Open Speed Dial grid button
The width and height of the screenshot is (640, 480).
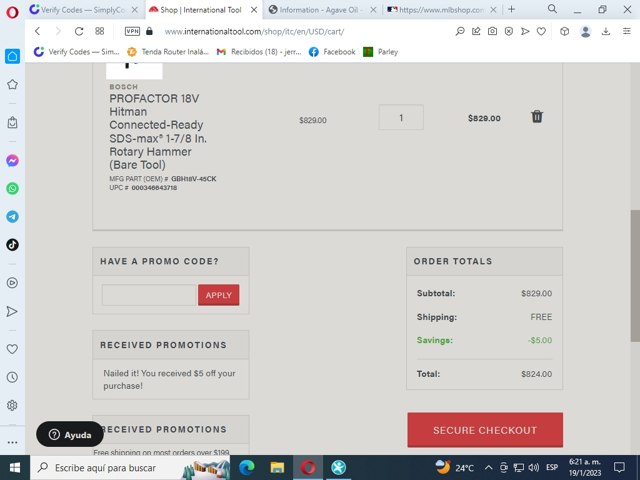point(100,31)
